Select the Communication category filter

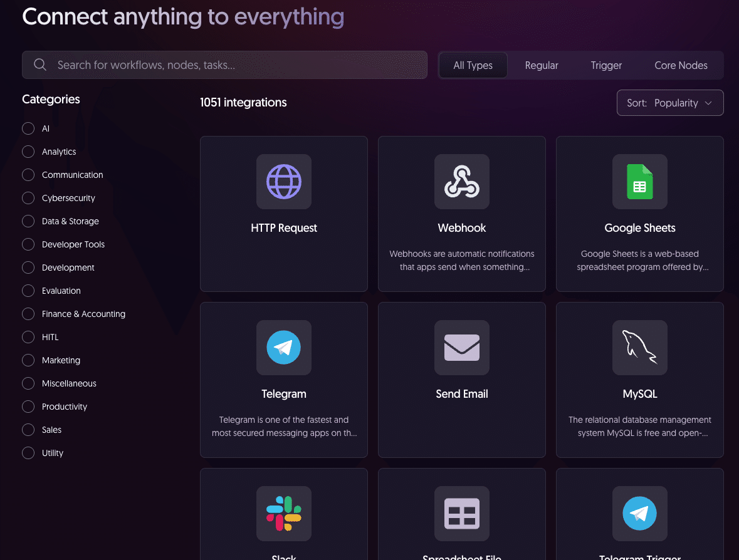coord(28,175)
